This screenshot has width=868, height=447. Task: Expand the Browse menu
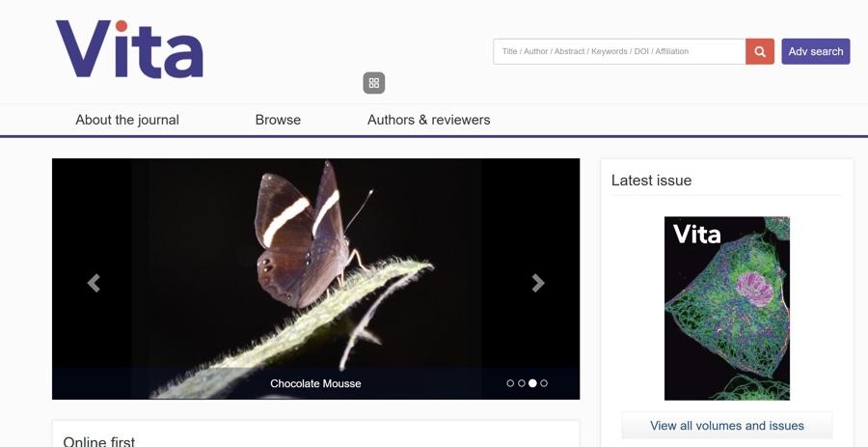278,120
